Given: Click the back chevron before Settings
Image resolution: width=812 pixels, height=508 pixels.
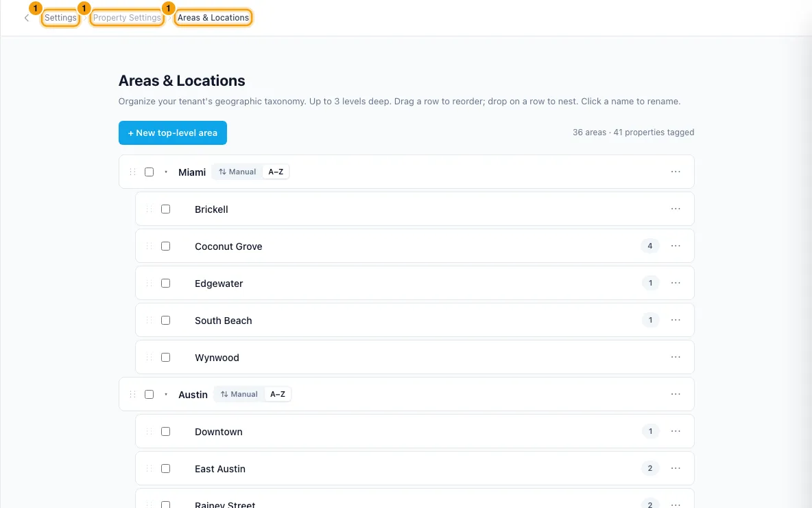Looking at the screenshot, I should click(x=27, y=18).
